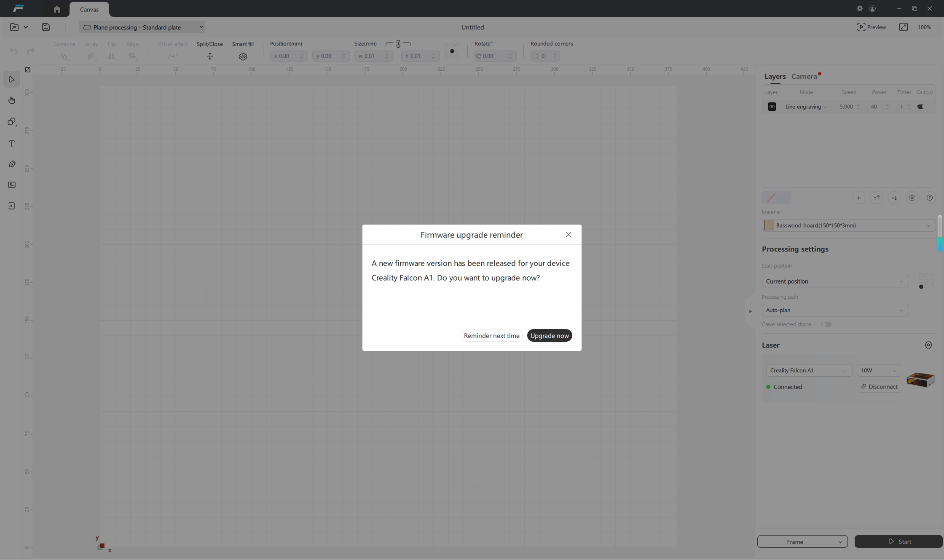Screen dimensions: 944x560
Task: Collapse the right panel arrow handle
Action: click(750, 311)
